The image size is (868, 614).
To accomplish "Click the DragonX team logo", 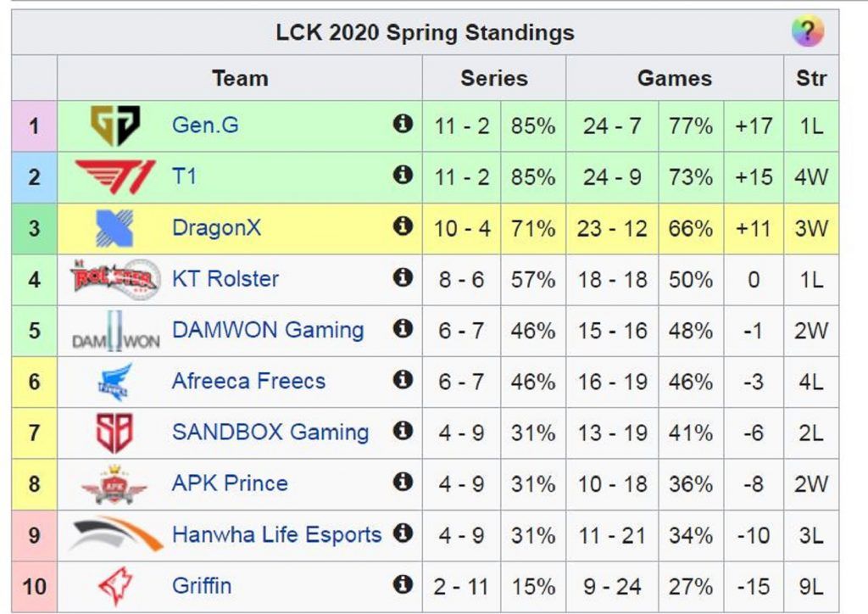I will click(114, 228).
